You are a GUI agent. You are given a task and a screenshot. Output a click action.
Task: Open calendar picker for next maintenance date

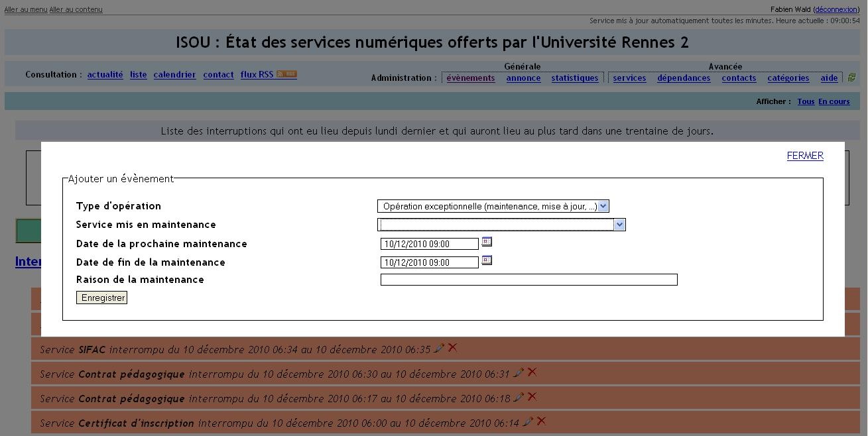(x=487, y=243)
